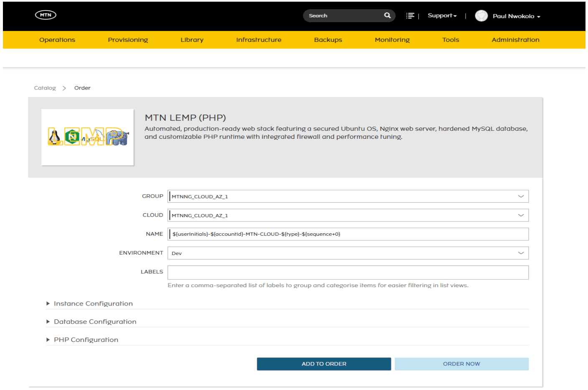Click the labels helper text below LABELS
Image resolution: width=588 pixels, height=390 pixels.
coord(318,285)
